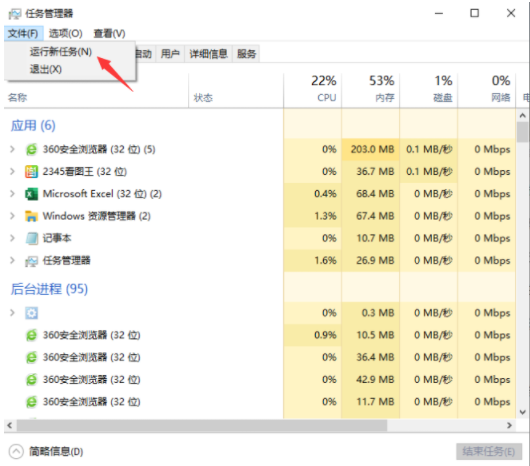The image size is (530, 466).
Task: Switch to the 详细信息 tab
Action: 209,54
